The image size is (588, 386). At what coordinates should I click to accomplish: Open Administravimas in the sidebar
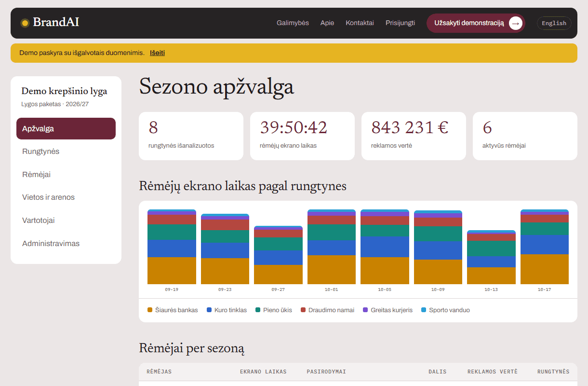coord(66,244)
